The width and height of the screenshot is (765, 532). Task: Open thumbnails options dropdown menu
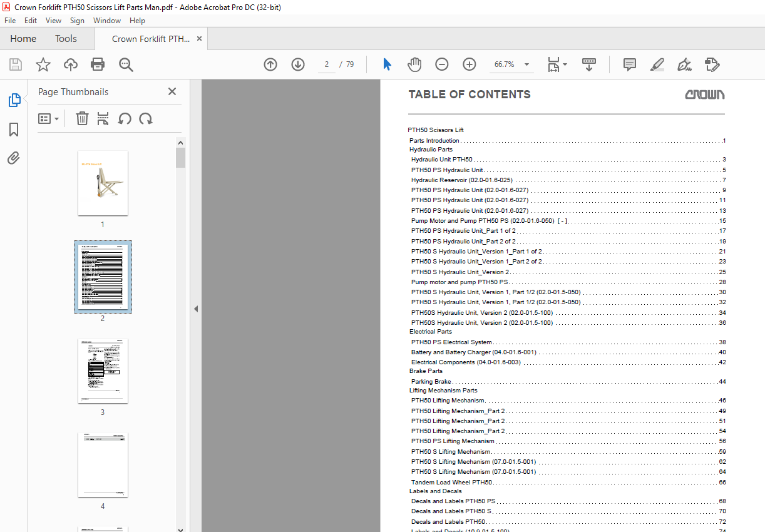tap(48, 118)
